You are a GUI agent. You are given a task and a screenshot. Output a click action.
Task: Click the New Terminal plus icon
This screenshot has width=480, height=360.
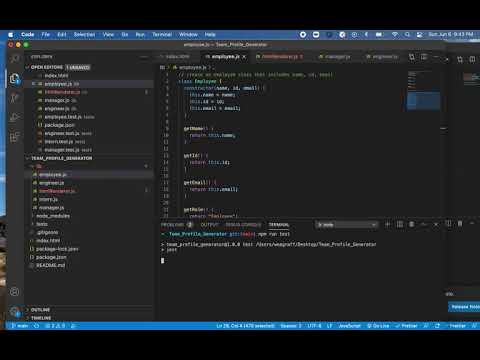[x=387, y=224]
